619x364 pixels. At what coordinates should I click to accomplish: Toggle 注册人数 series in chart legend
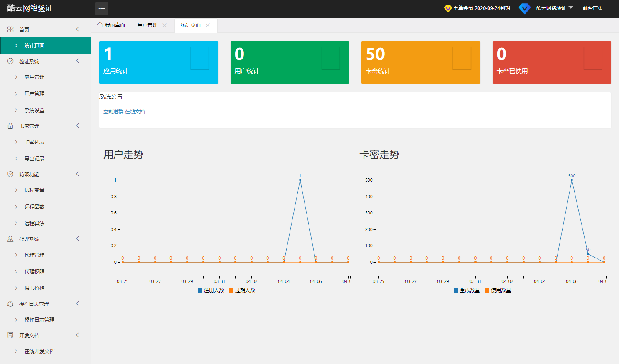[x=211, y=290]
